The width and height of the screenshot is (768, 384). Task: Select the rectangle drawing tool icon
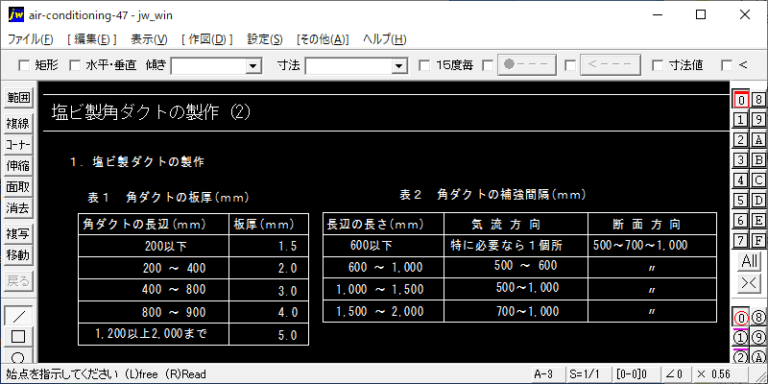(x=18, y=336)
